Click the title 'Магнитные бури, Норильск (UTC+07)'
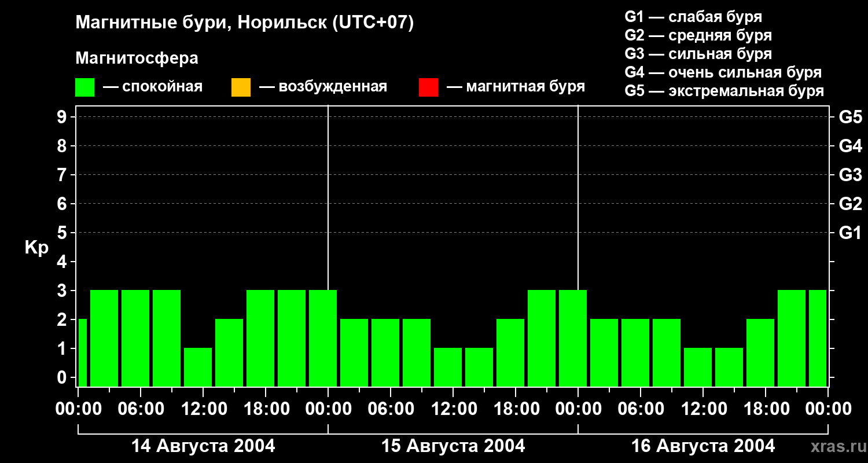This screenshot has width=868, height=463. pos(245,23)
